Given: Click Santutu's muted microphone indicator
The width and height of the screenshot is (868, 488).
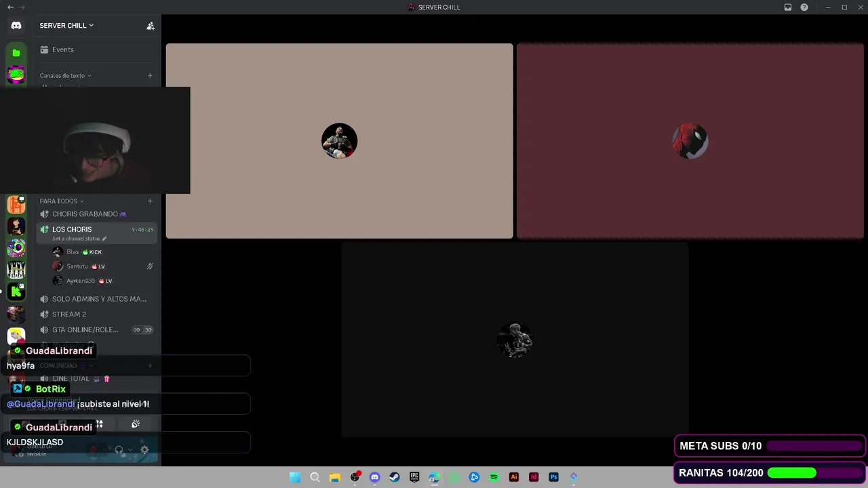Looking at the screenshot, I should pyautogui.click(x=150, y=266).
